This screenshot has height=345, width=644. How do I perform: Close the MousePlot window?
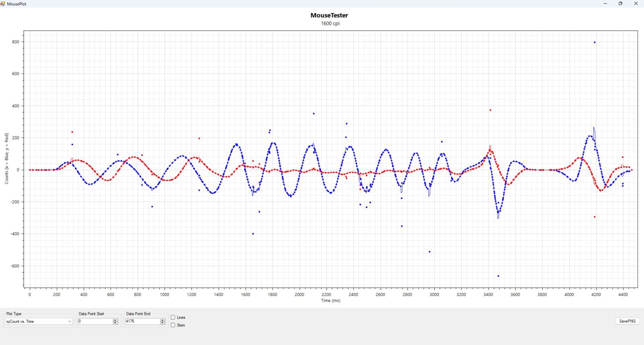coord(636,4)
